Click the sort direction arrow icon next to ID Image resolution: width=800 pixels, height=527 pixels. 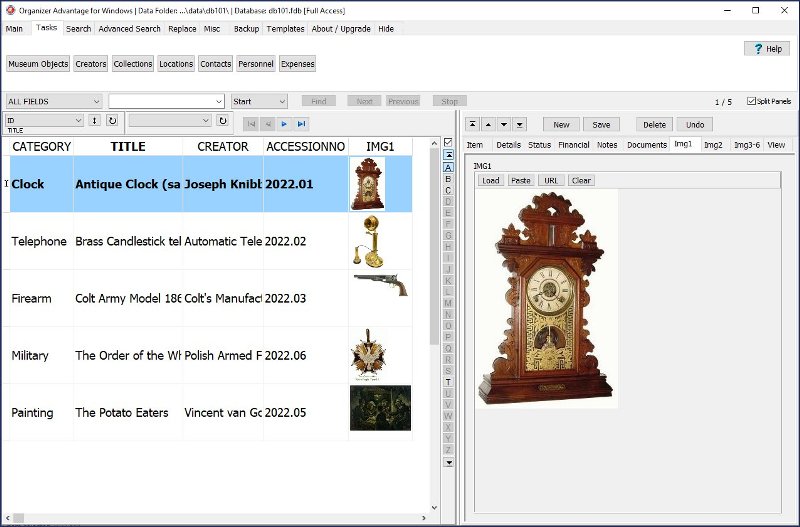point(94,120)
